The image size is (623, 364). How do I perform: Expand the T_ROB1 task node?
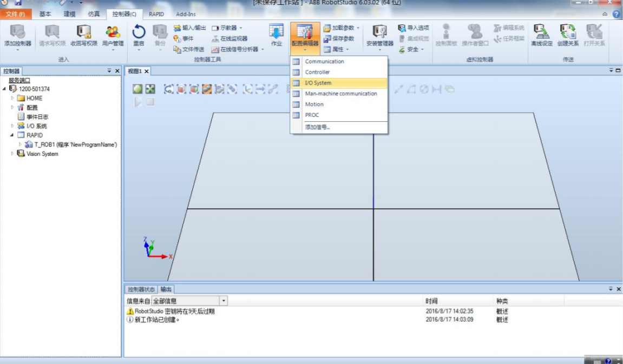[x=20, y=144]
